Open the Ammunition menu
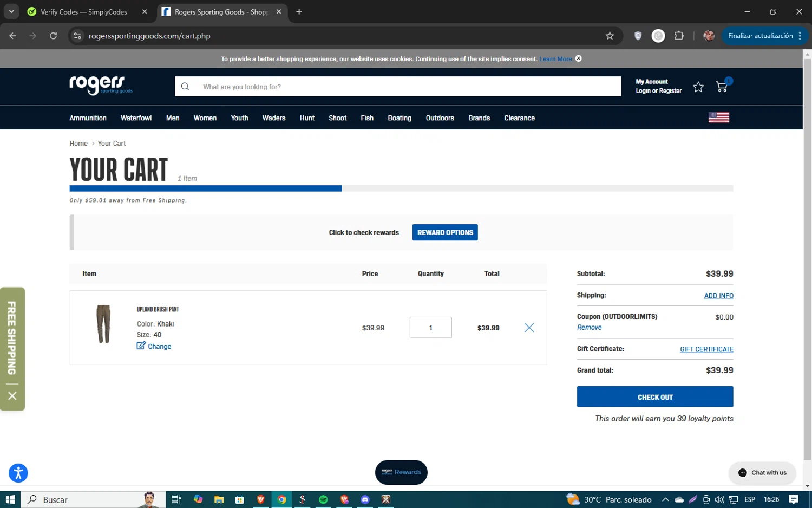 click(88, 118)
